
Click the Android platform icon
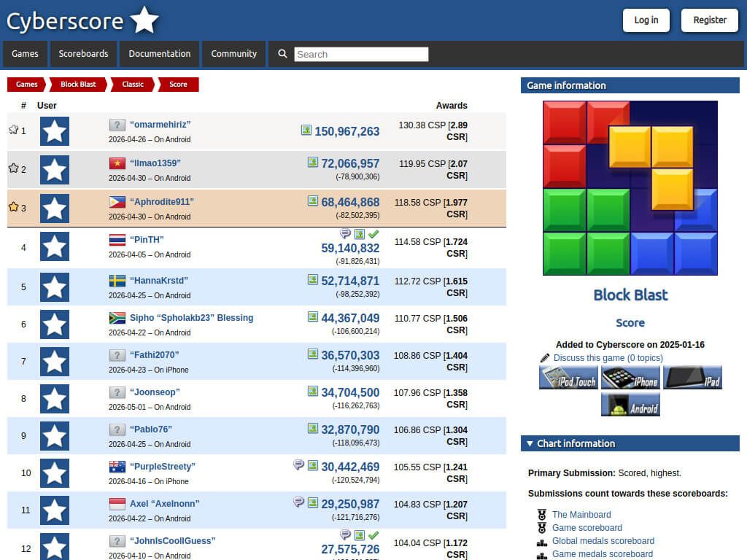[630, 404]
